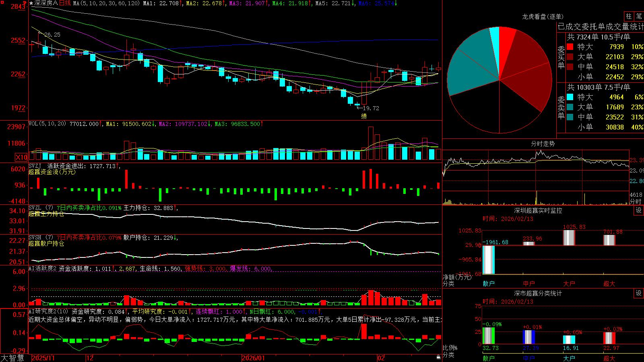This screenshot has height=362, width=644.
Task: Switch 龙虎看盘 to 柱 bar view
Action: 629,16
